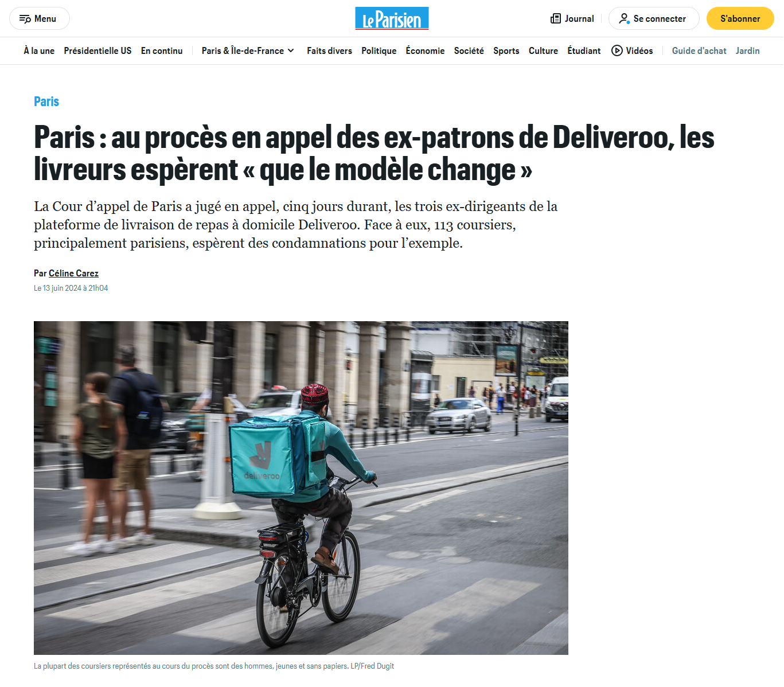Screen dimensions: 784x687
Task: Open the Guide d'achat link
Action: click(699, 50)
